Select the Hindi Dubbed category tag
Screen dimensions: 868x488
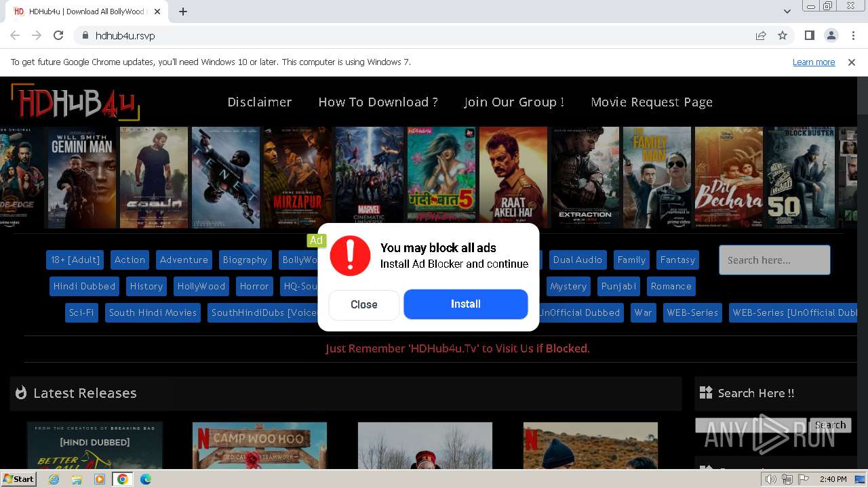(x=85, y=286)
